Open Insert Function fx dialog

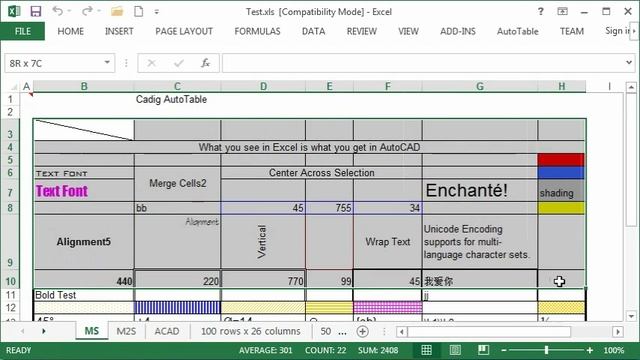[205, 63]
